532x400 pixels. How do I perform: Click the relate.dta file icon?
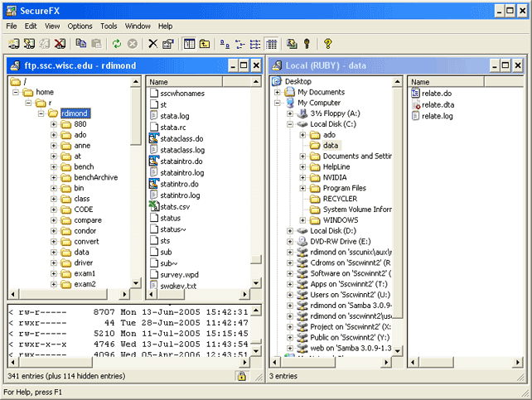pos(416,104)
